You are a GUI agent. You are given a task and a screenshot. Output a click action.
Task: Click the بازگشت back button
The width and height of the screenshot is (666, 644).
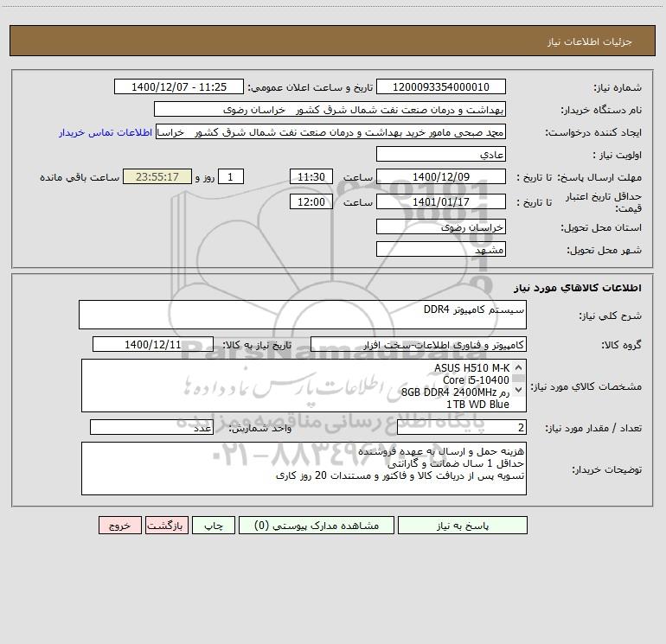pyautogui.click(x=166, y=525)
